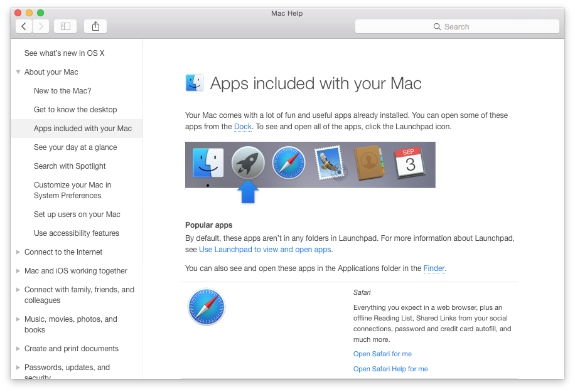Collapse the About your Mac section
Viewport: 575px width, 392px height.
point(18,72)
